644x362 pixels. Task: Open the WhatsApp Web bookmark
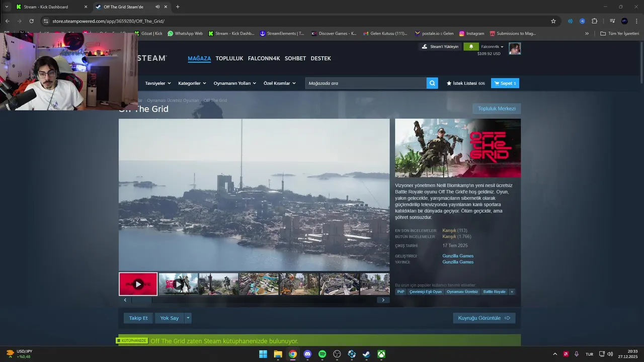coord(185,34)
